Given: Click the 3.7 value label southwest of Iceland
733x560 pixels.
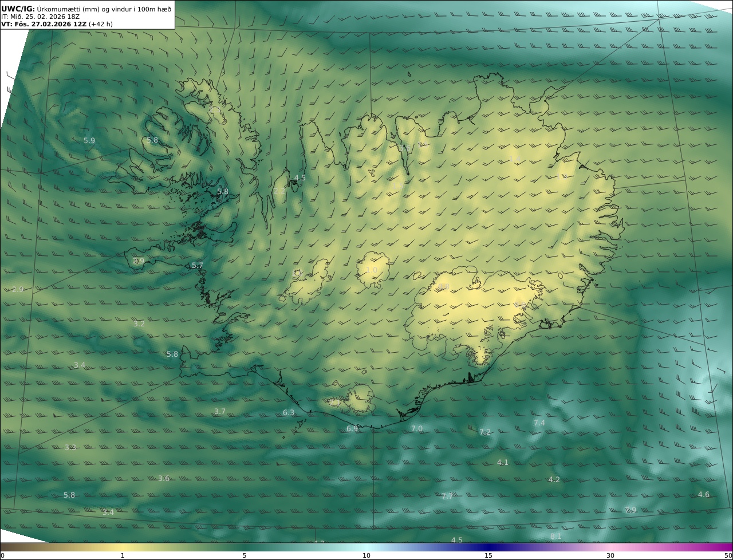Looking at the screenshot, I should 220,412.
